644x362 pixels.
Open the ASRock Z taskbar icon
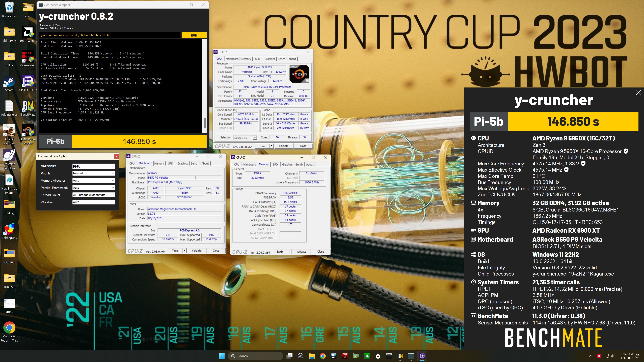click(x=345, y=356)
